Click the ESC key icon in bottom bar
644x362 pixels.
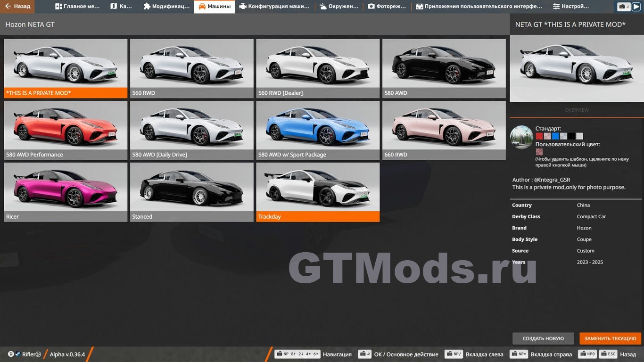coord(608,354)
